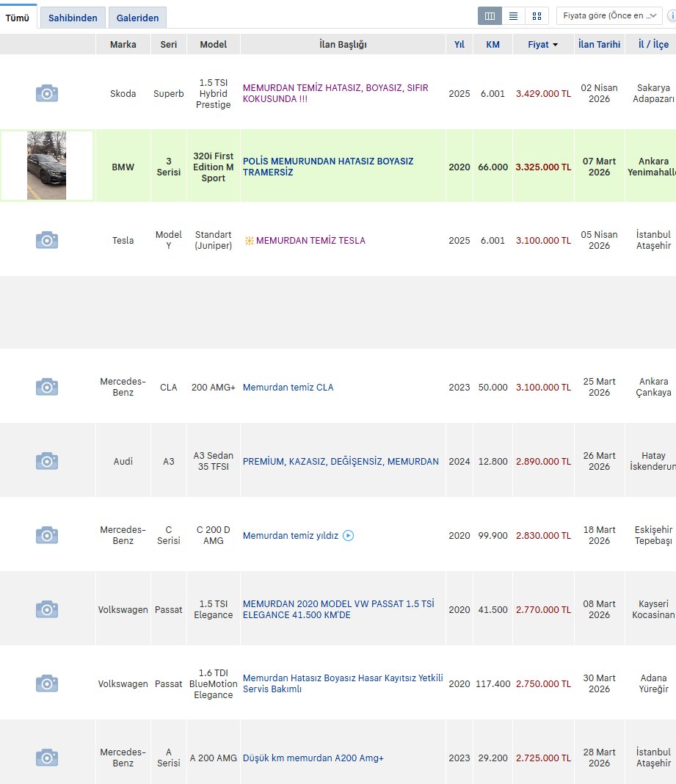Play video icon on Memurdan temiz yıldız listing
Image resolution: width=676 pixels, height=784 pixels.
coord(349,535)
